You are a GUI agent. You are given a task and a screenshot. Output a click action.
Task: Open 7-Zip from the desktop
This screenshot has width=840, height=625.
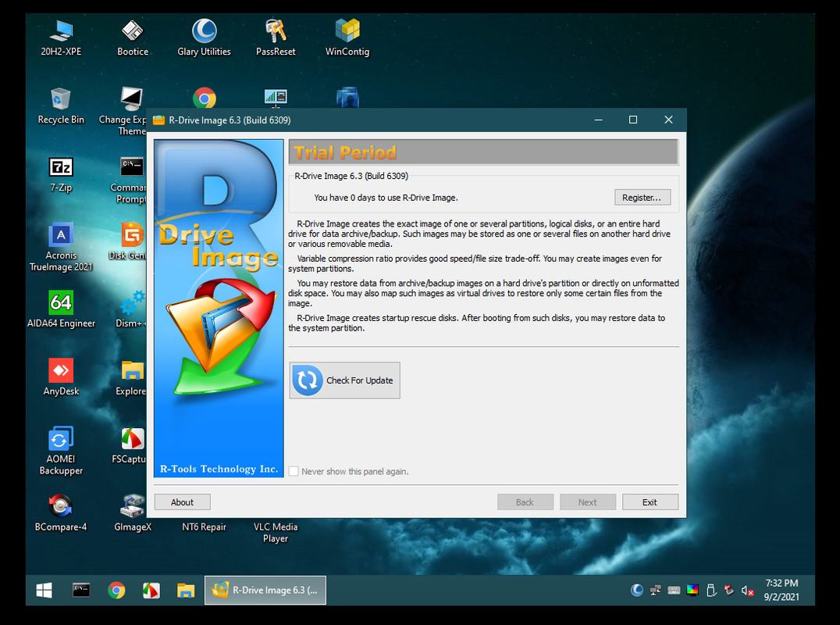[61, 173]
